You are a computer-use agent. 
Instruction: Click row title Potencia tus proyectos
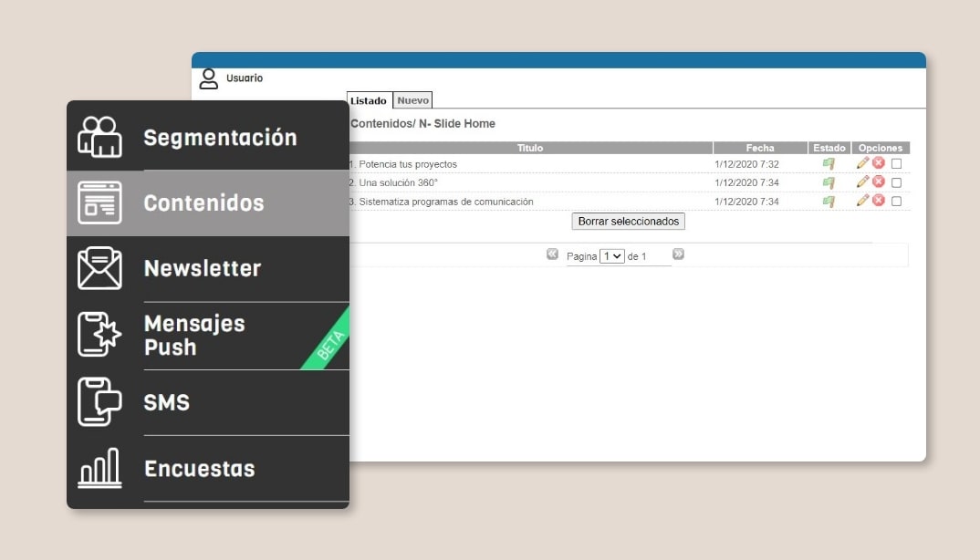408,164
